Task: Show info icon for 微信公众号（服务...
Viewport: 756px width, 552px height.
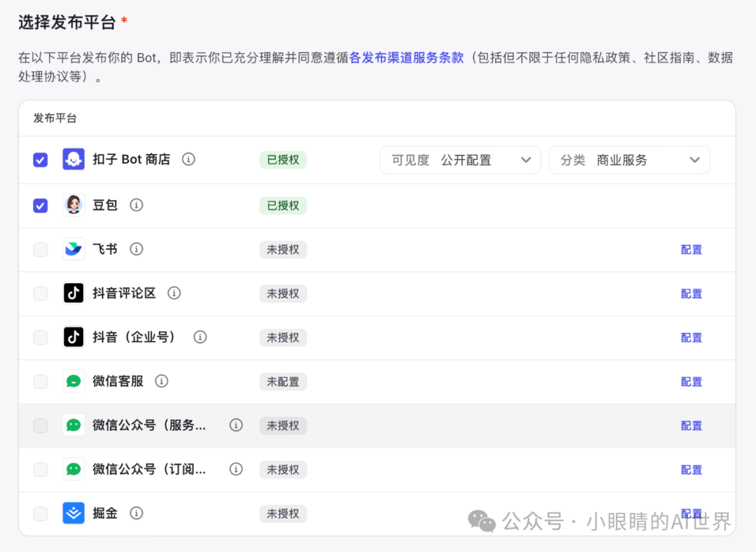Action: coord(236,425)
